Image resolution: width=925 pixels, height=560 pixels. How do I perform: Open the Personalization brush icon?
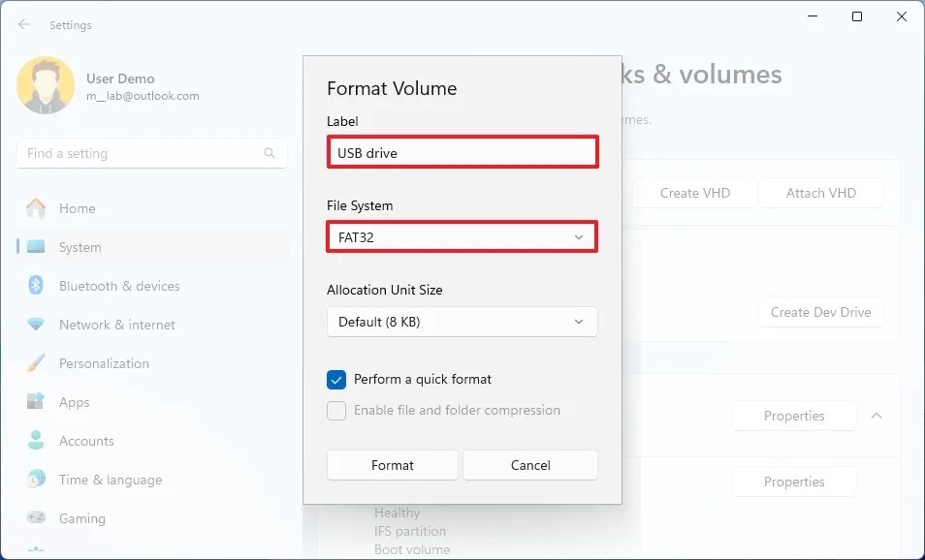coord(36,362)
